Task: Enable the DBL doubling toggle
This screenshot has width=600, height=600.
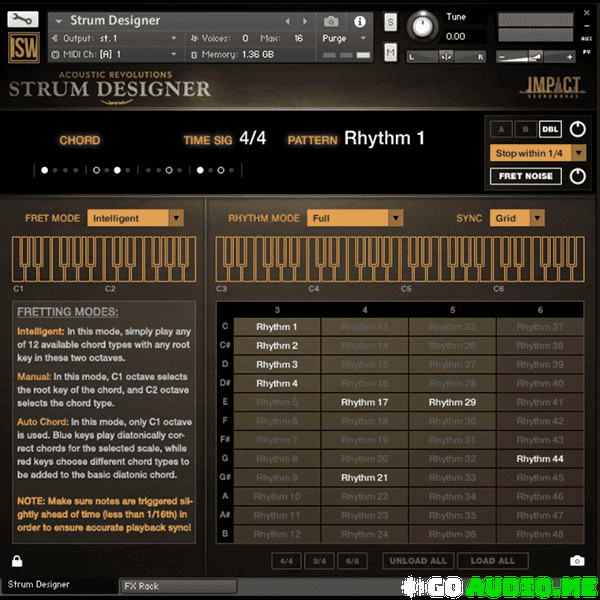Action: click(549, 129)
